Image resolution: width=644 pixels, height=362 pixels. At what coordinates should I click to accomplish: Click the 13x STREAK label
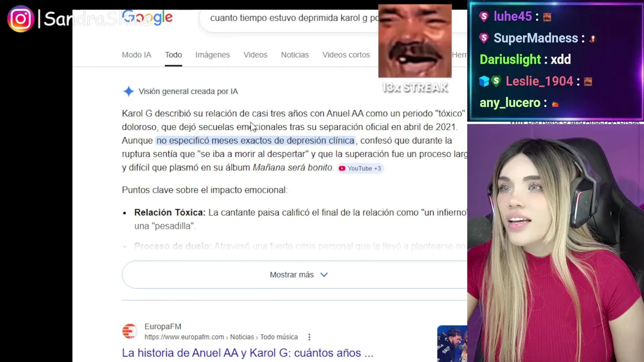click(x=415, y=88)
